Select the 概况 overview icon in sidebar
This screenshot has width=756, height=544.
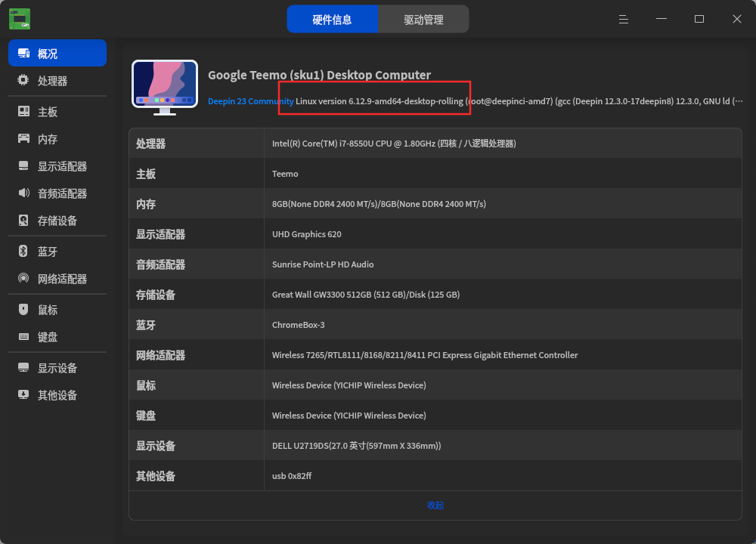pyautogui.click(x=23, y=53)
